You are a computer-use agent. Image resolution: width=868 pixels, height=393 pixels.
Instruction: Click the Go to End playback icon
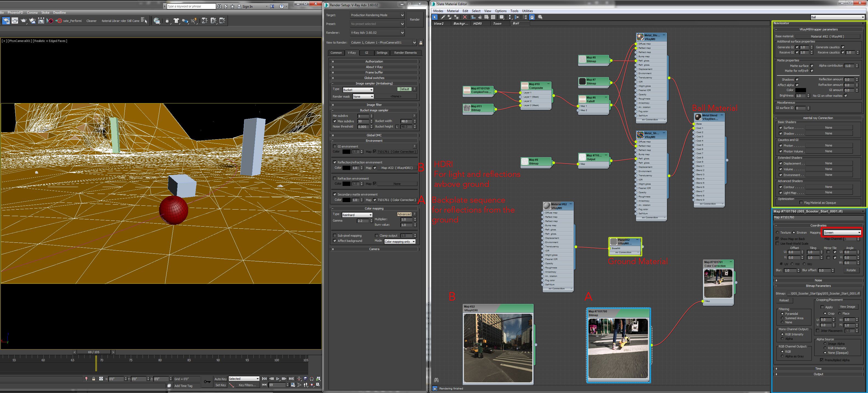(291, 379)
